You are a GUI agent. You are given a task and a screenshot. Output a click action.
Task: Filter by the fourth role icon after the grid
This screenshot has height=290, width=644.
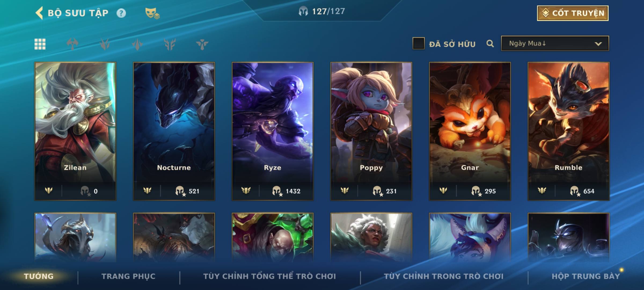coord(170,44)
